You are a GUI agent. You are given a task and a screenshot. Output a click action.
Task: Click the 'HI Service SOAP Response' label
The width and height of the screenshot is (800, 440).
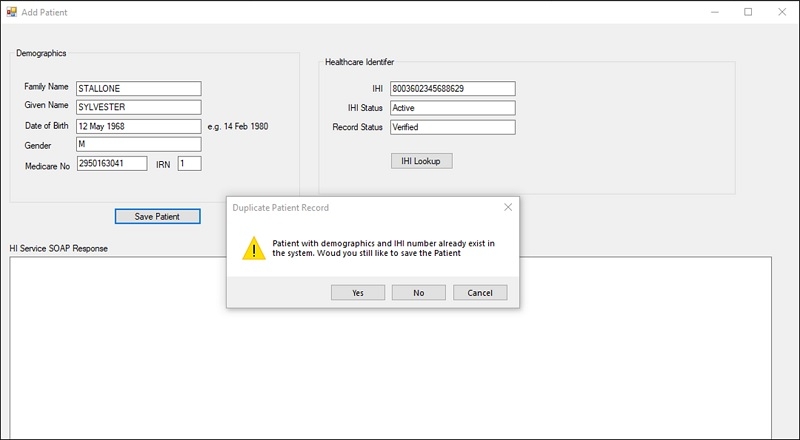59,249
